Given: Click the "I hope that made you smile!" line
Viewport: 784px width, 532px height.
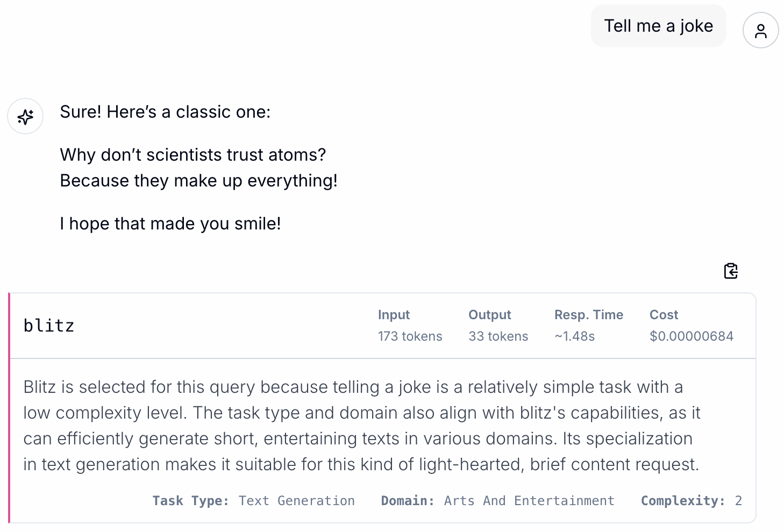Looking at the screenshot, I should (x=170, y=224).
